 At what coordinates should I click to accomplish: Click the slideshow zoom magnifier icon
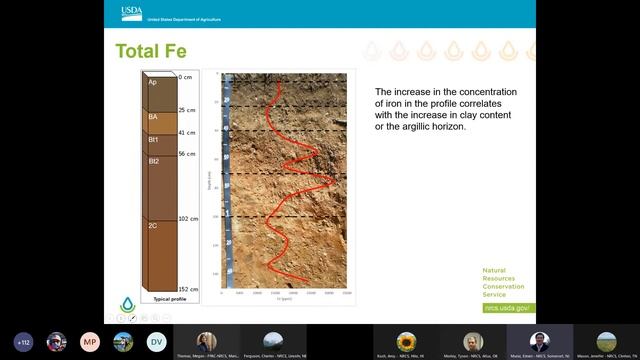click(156, 318)
